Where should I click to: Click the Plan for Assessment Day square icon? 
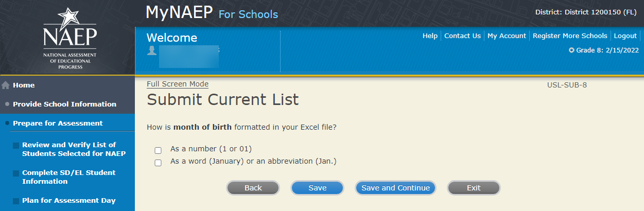16,201
